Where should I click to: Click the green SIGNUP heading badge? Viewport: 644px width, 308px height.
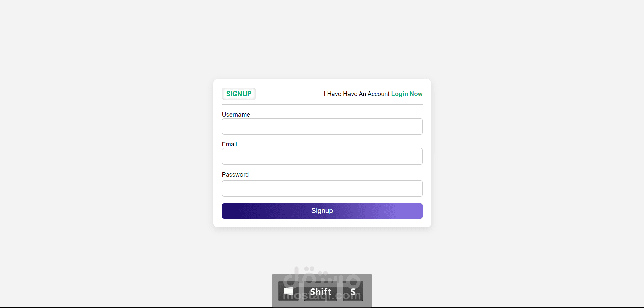click(238, 94)
